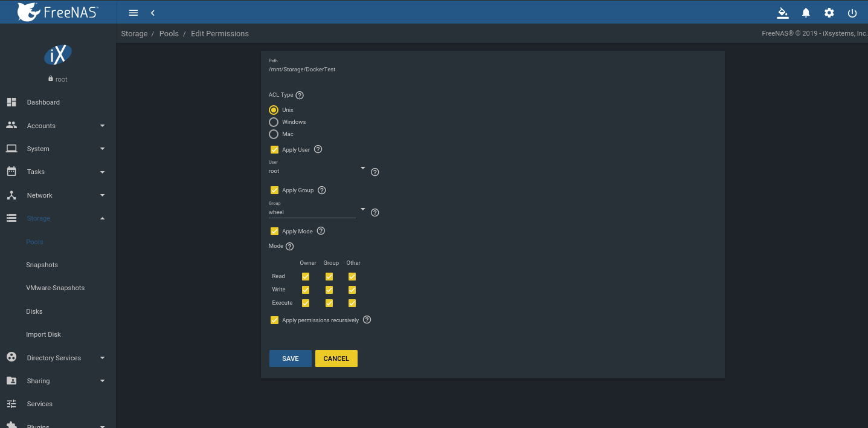Click the hamburger menu icon in top bar

133,13
